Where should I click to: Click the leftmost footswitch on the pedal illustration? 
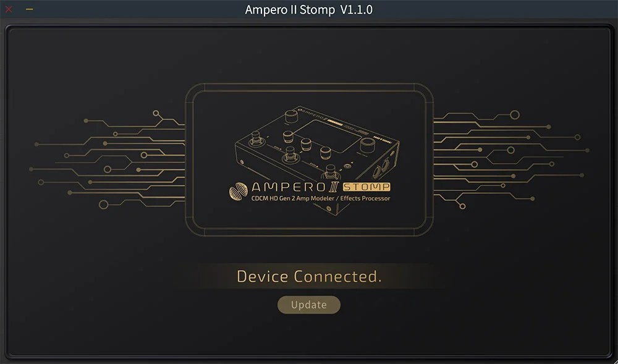[x=256, y=139]
